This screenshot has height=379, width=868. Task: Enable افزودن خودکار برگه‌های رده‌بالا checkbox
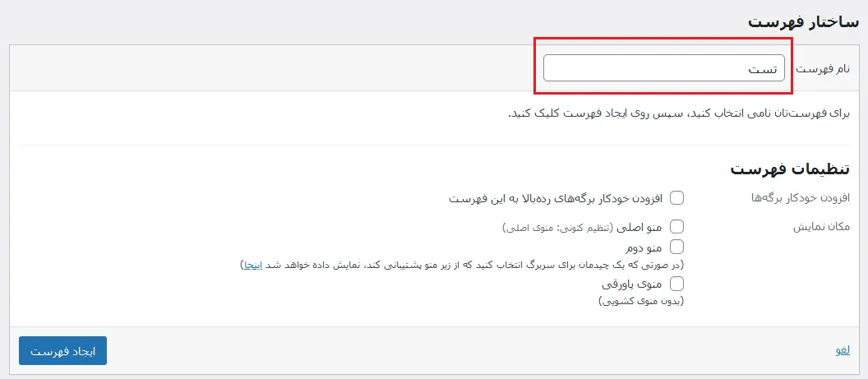(677, 198)
